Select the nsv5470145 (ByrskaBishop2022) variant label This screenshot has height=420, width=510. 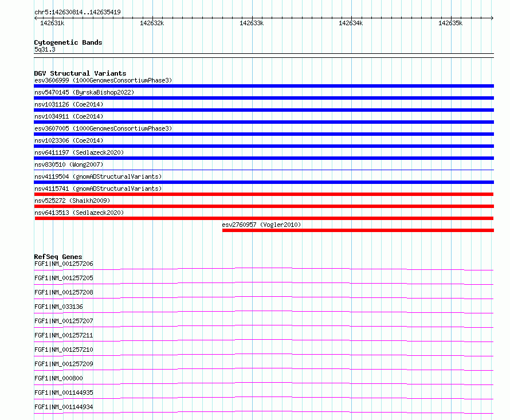pos(84,92)
